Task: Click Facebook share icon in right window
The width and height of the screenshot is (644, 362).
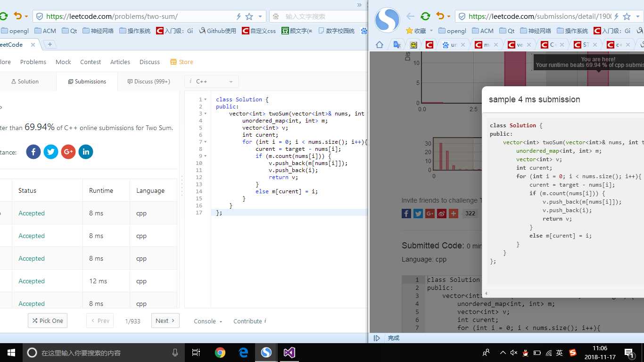Action: click(x=406, y=214)
